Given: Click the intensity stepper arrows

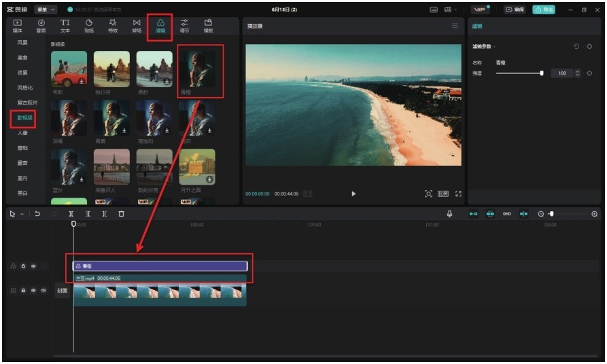Looking at the screenshot, I should click(x=578, y=73).
